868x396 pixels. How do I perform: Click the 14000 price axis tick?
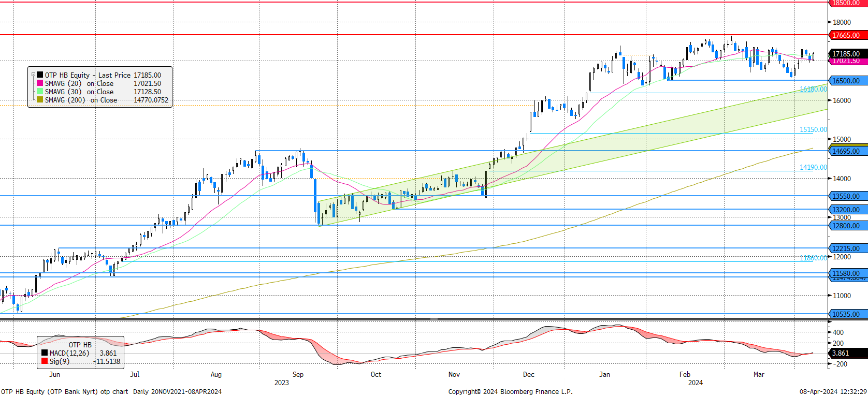click(842, 179)
